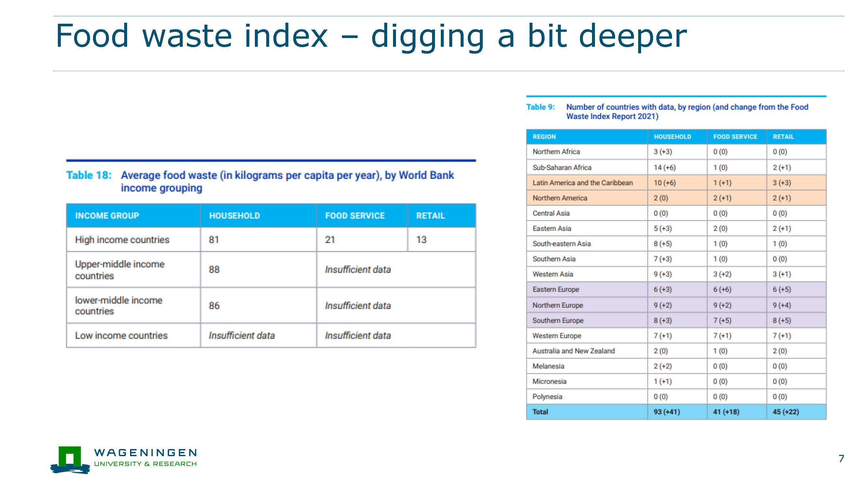Select the 'Southern Europe' region row

click(x=676, y=320)
